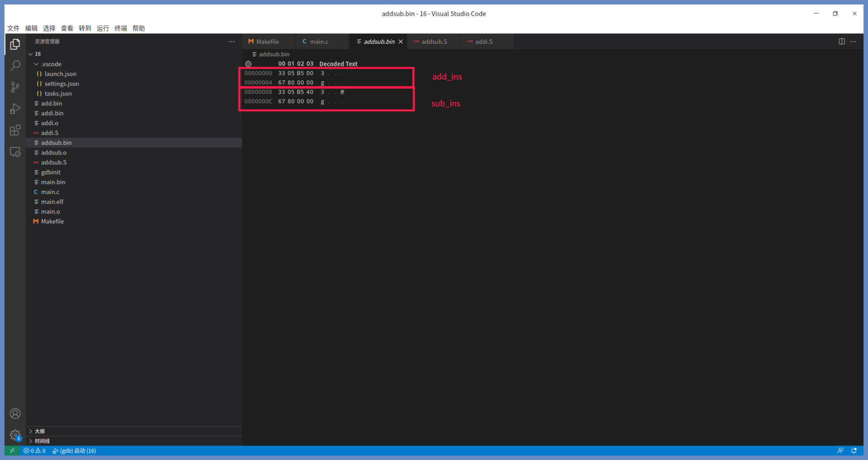Click the Accounts icon
Viewport: 868px width, 460px height.
pos(15,413)
